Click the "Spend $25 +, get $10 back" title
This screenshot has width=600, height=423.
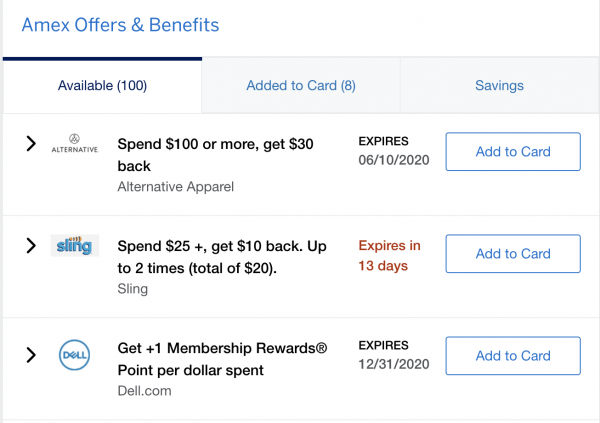(x=214, y=255)
